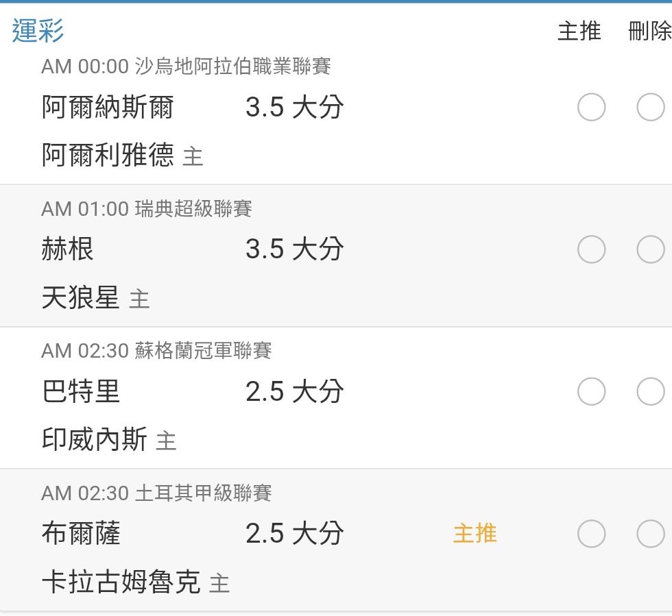672x616 pixels.
Task: Select 主推 radio for 巴特里 match
Action: [591, 391]
